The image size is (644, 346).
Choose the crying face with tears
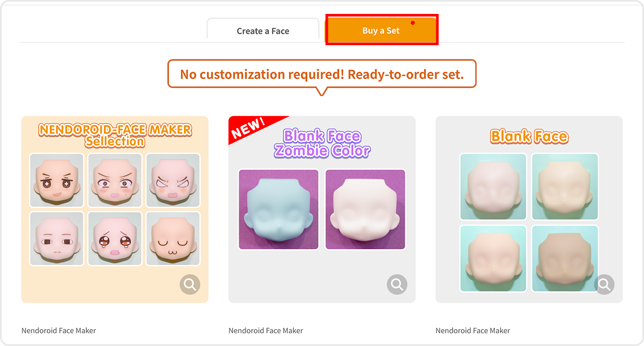115,238
